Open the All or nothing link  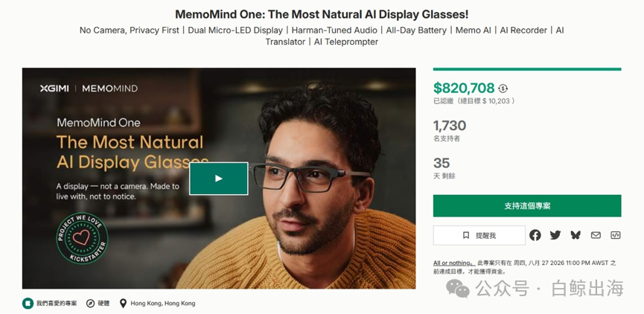pyautogui.click(x=454, y=263)
